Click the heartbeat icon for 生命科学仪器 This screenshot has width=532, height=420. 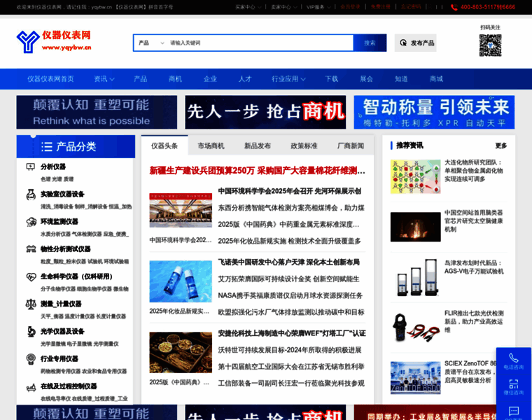point(31,276)
